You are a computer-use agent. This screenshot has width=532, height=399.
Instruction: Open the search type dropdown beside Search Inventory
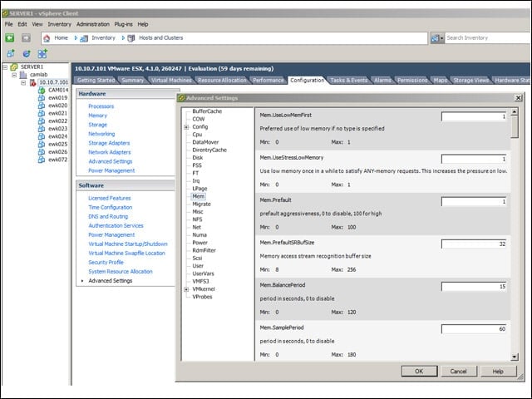437,38
